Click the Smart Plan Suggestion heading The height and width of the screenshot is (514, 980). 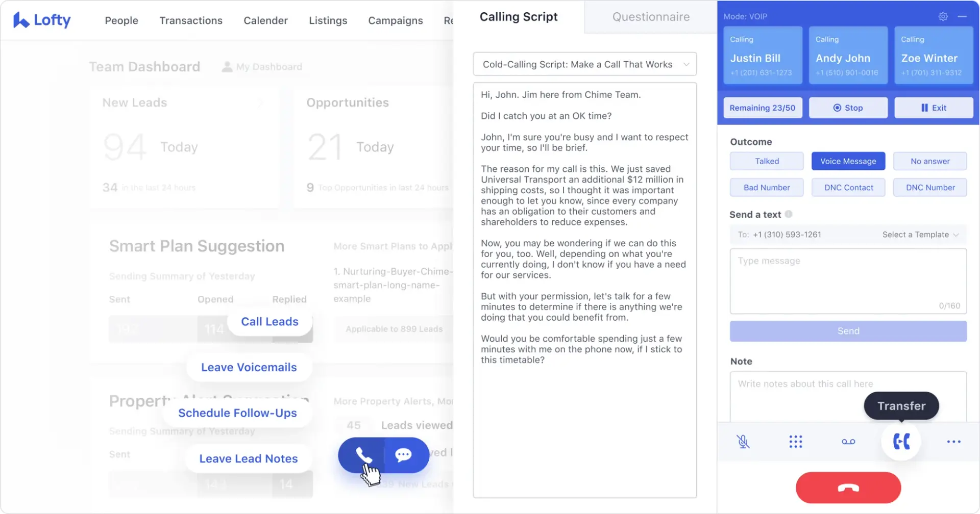tap(197, 246)
